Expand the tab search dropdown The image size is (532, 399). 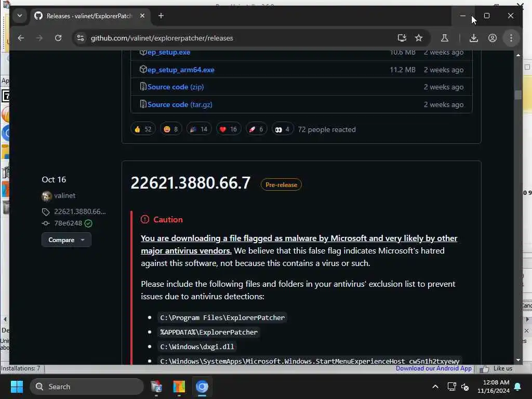[20, 16]
